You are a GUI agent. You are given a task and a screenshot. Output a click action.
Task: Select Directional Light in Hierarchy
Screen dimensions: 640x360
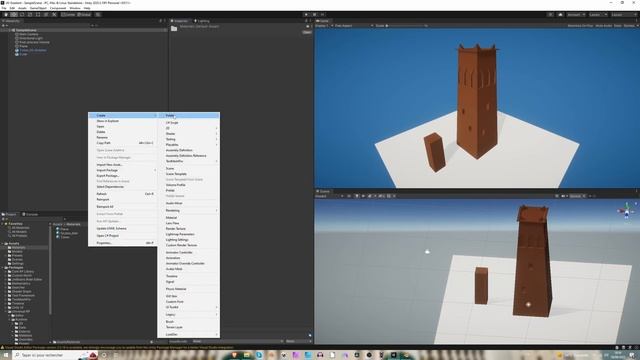coord(31,38)
